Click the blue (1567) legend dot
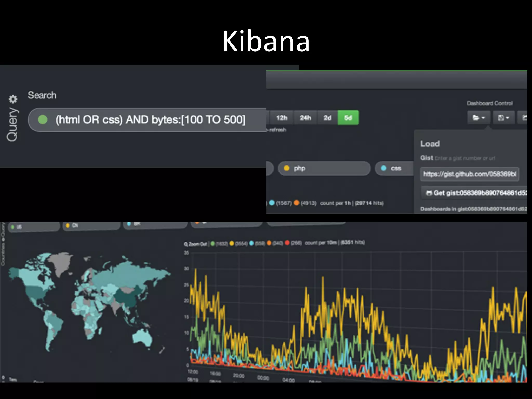 272,203
